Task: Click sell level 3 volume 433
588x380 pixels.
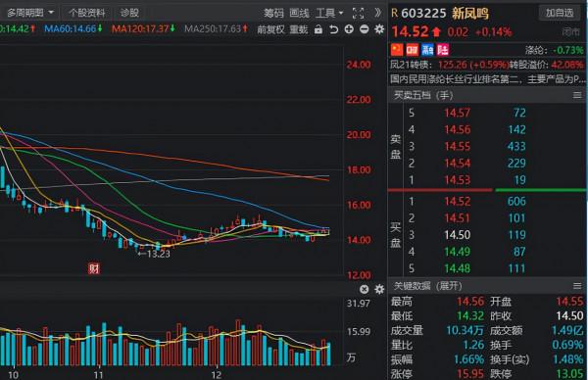Action: click(516, 147)
